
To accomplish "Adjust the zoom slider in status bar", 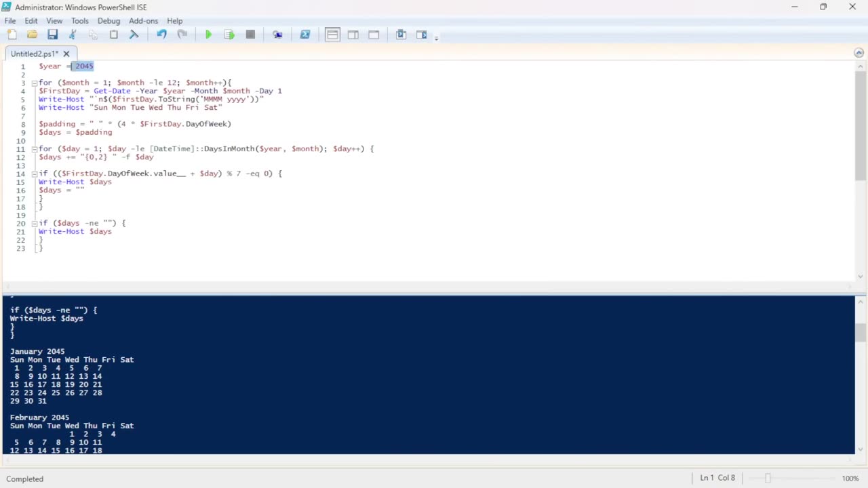I will click(x=768, y=479).
